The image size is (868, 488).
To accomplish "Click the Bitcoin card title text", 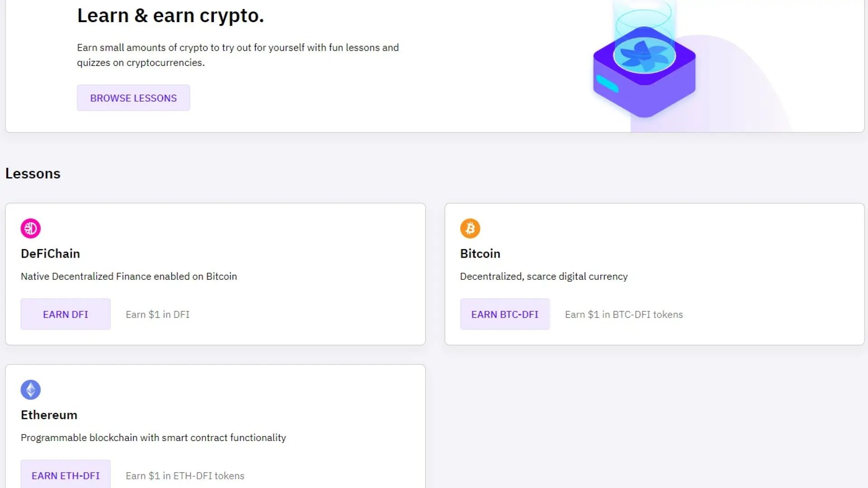I will 480,253.
